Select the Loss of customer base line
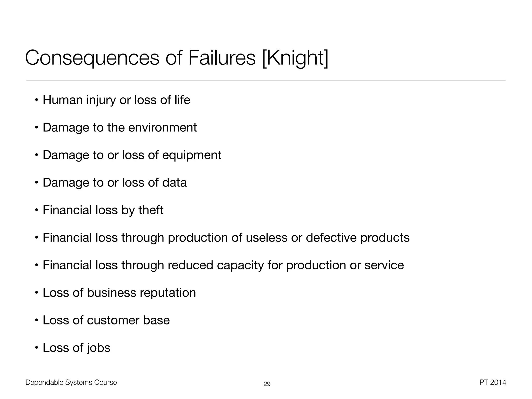Screen dimensions: 532x399 106,320
